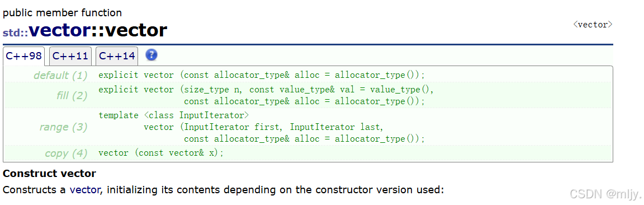Viewport: 644px width, 205px height.
Task: Click the template <class InputIterator> line
Action: tap(174, 115)
